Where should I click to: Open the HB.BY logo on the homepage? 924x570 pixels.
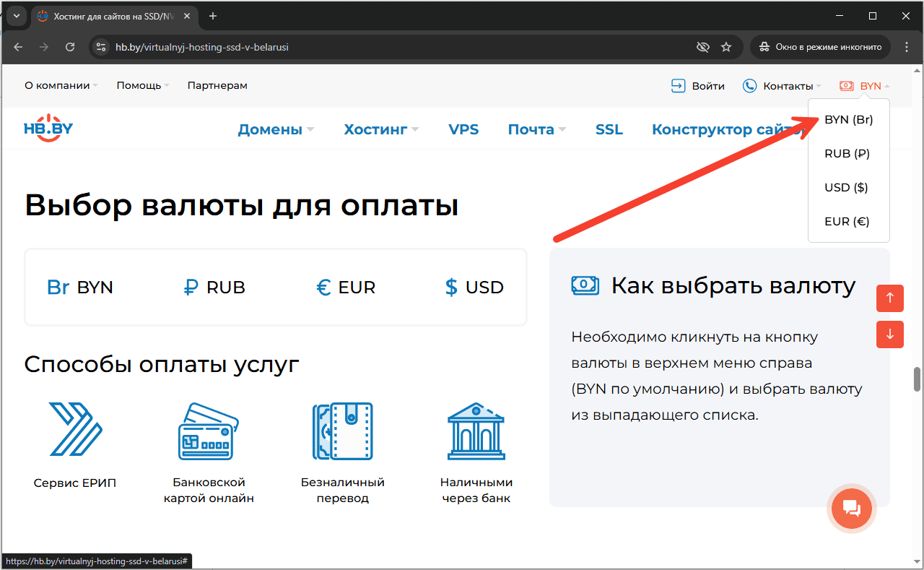point(48,128)
